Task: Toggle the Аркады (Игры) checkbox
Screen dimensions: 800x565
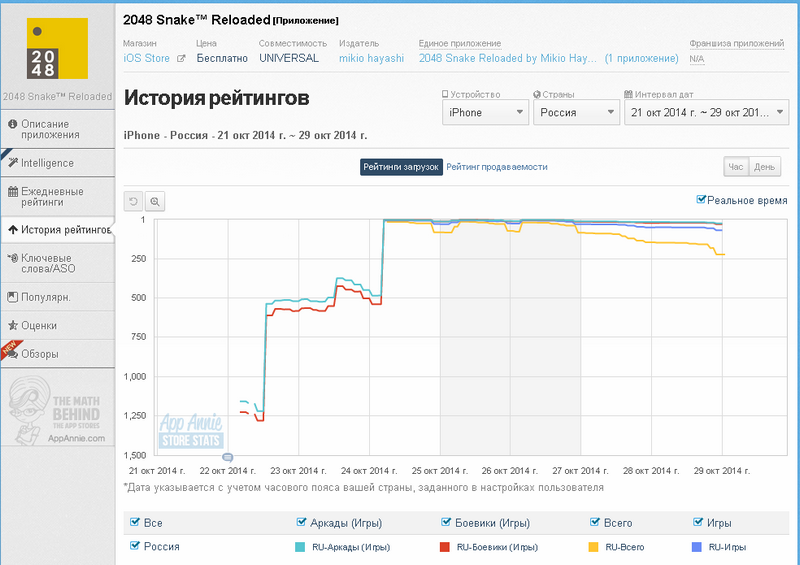Action: tap(301, 522)
